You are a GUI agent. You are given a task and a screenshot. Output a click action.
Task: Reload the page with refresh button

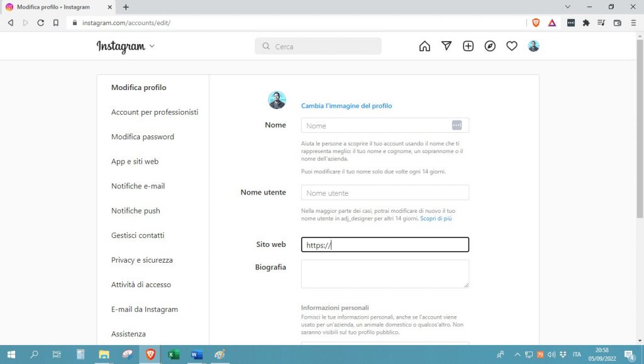click(41, 23)
